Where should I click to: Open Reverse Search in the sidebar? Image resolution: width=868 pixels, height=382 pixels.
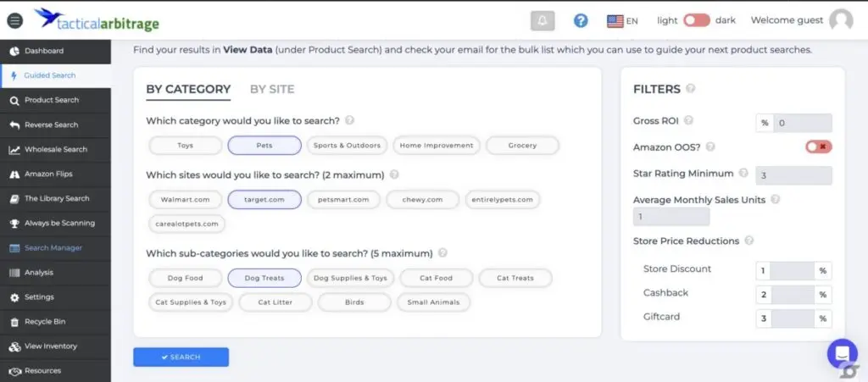51,125
